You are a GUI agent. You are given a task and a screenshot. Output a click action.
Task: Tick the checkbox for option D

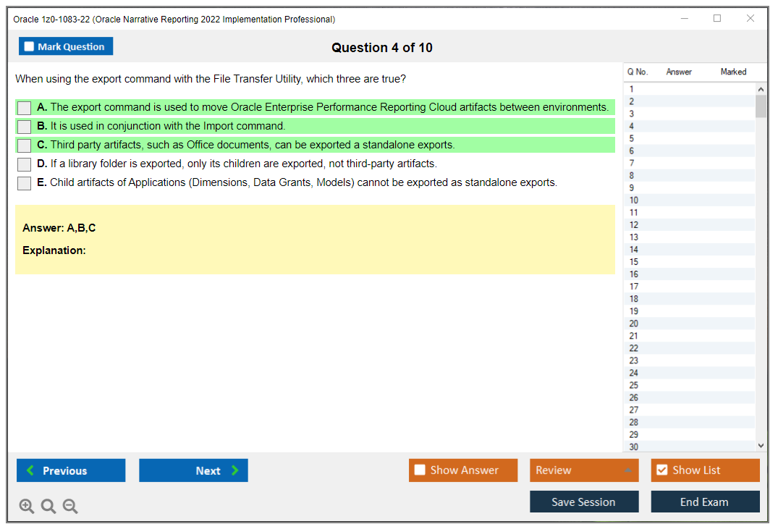(24, 164)
